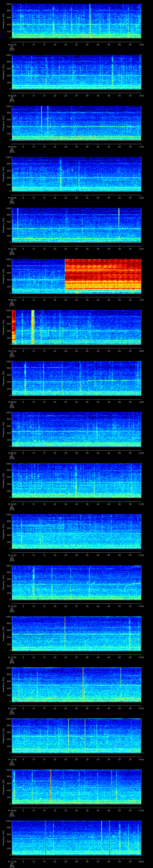
Task: Click the 6:00 end time label
Action: (141, 249)
